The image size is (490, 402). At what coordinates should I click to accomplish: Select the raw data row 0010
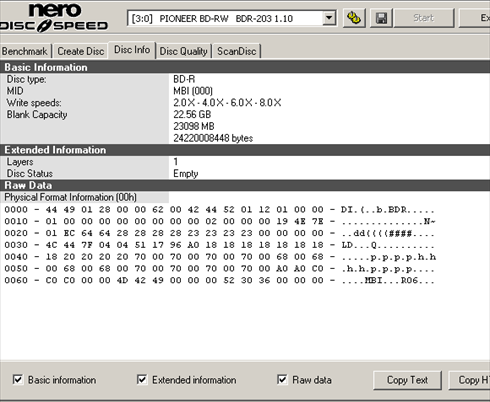point(219,221)
